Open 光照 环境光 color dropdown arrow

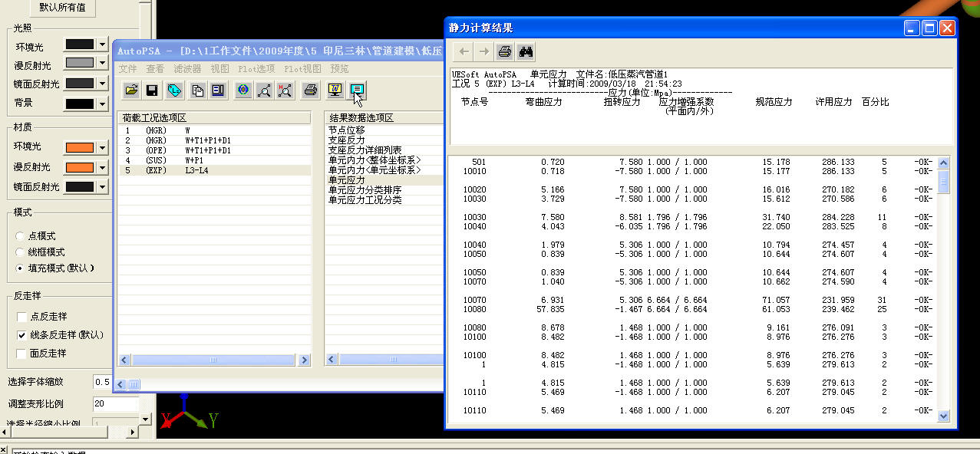[x=103, y=44]
